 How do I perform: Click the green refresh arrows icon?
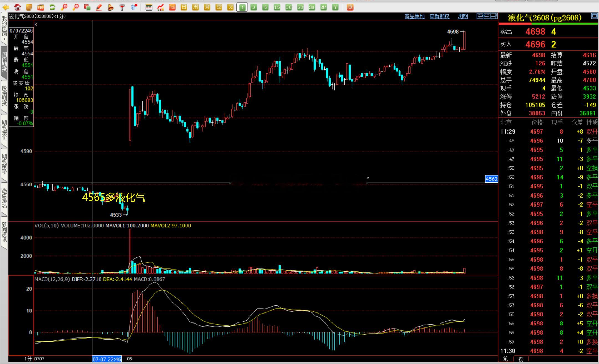pos(52,7)
